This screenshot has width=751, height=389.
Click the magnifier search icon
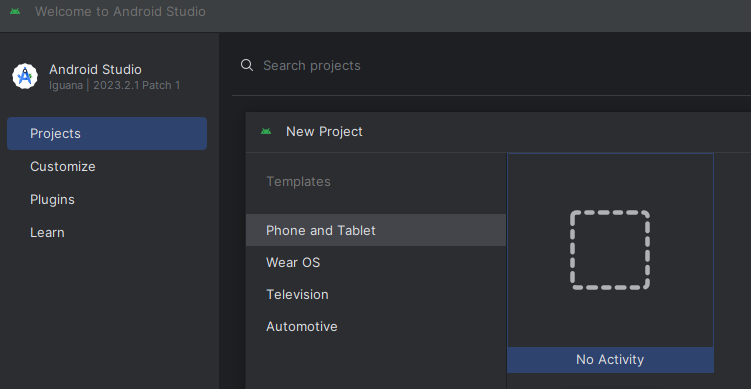247,65
